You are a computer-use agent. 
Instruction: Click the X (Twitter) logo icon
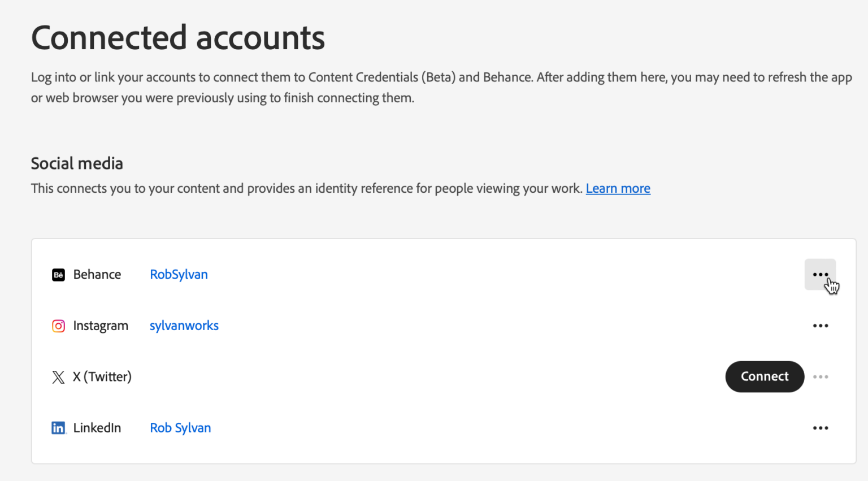tap(58, 377)
